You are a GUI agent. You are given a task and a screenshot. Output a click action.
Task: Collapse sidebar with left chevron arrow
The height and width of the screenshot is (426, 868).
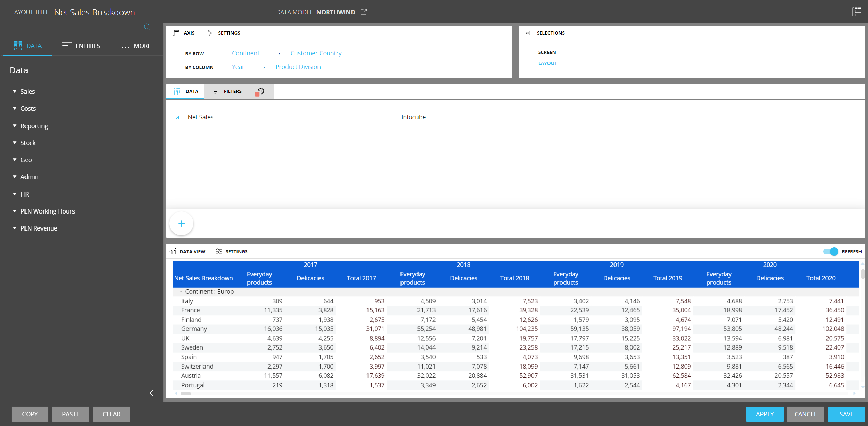point(152,393)
